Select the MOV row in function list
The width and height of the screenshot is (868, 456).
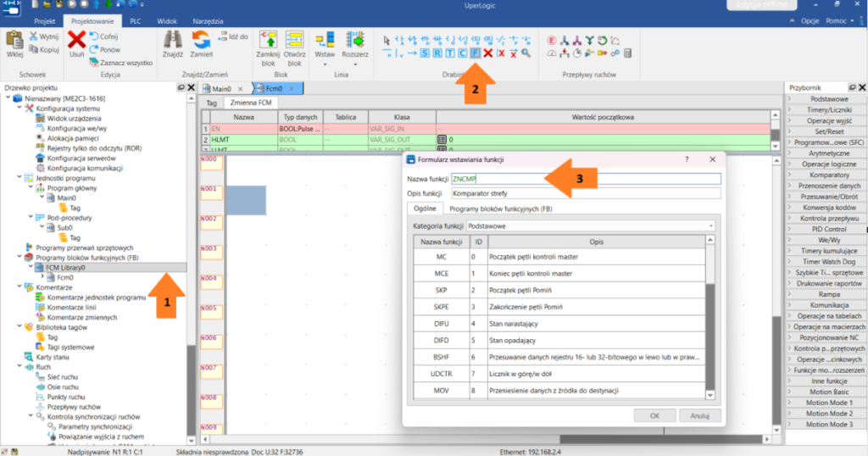tap(559, 391)
